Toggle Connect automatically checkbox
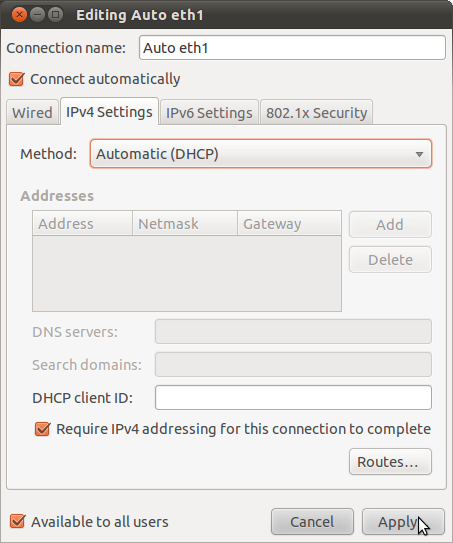 point(17,79)
